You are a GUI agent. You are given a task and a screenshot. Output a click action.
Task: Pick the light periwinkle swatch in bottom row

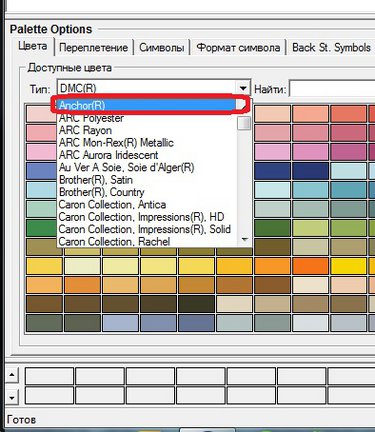point(120,323)
